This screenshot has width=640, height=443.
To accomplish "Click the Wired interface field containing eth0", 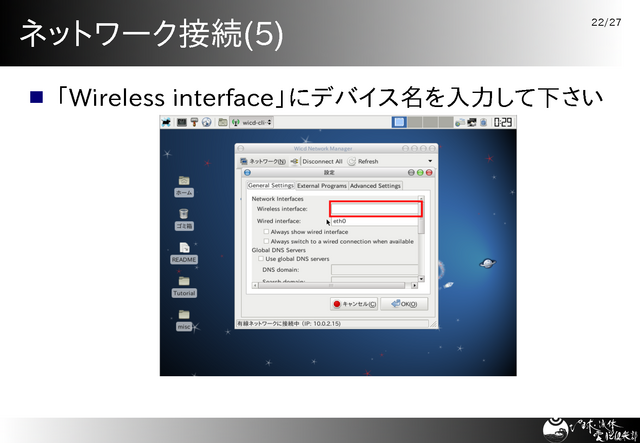I will [375, 221].
